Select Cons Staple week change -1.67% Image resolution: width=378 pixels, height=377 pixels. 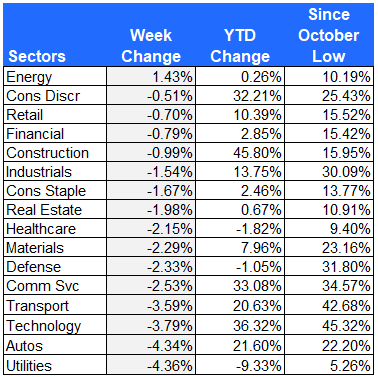point(151,191)
